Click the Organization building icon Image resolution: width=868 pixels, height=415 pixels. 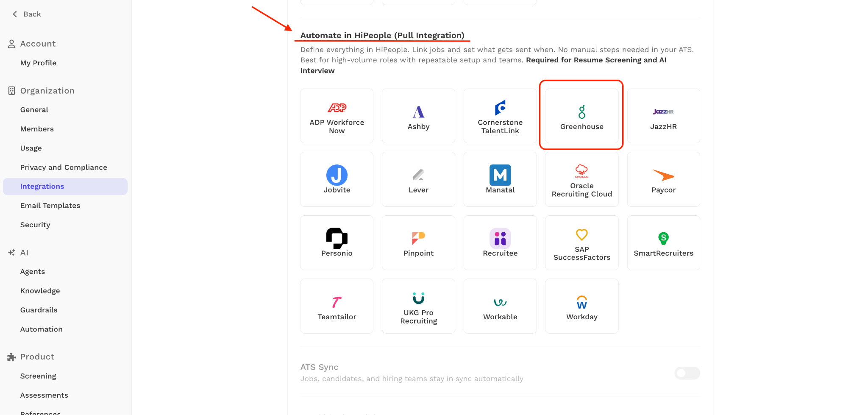[12, 91]
